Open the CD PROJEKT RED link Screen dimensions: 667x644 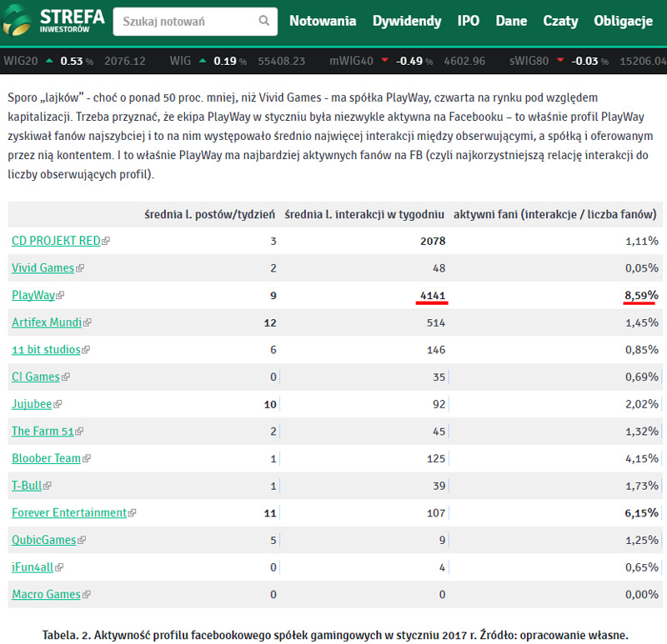[56, 241]
